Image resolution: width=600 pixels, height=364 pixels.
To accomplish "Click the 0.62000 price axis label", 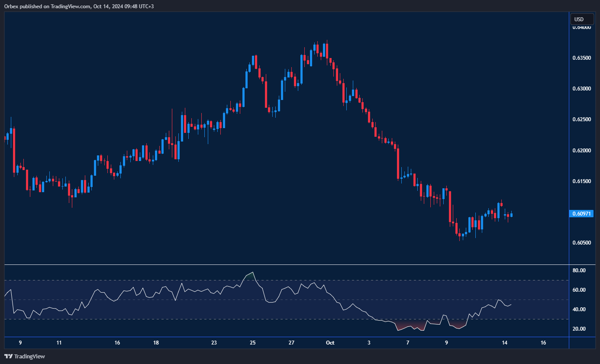I will pyautogui.click(x=581, y=151).
